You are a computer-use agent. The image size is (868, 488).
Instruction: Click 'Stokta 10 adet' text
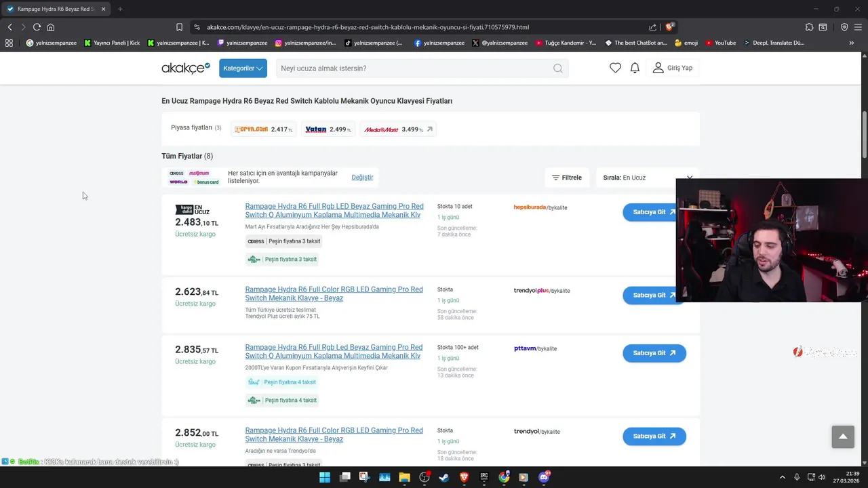[x=455, y=207]
